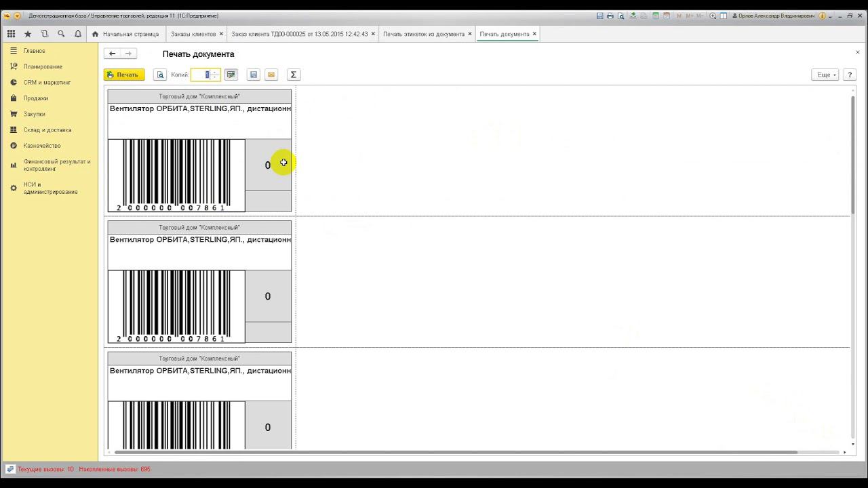Click title bar save diskette icon
The height and width of the screenshot is (488, 868).
click(x=599, y=16)
